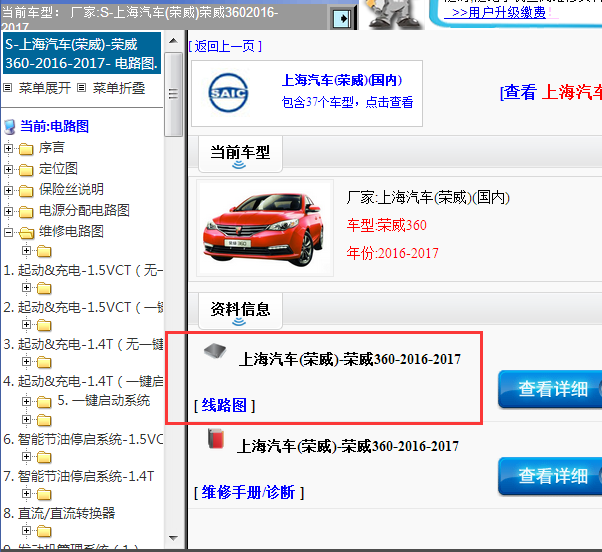Click the 线路图 link
Image resolution: width=602 pixels, height=552 pixels.
click(x=224, y=405)
